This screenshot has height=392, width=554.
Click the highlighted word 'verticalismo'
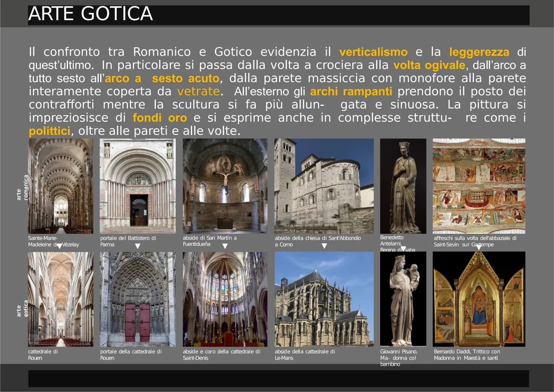point(373,52)
